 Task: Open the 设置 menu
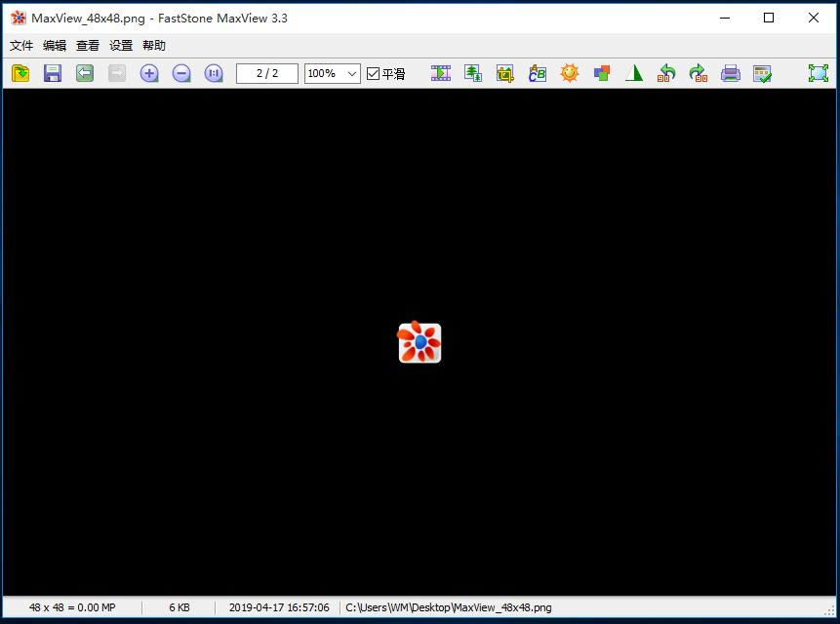(x=121, y=46)
